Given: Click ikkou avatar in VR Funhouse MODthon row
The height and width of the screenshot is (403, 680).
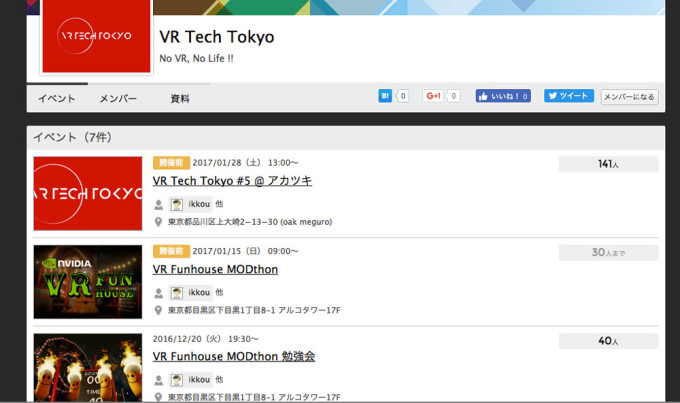Looking at the screenshot, I should (177, 293).
